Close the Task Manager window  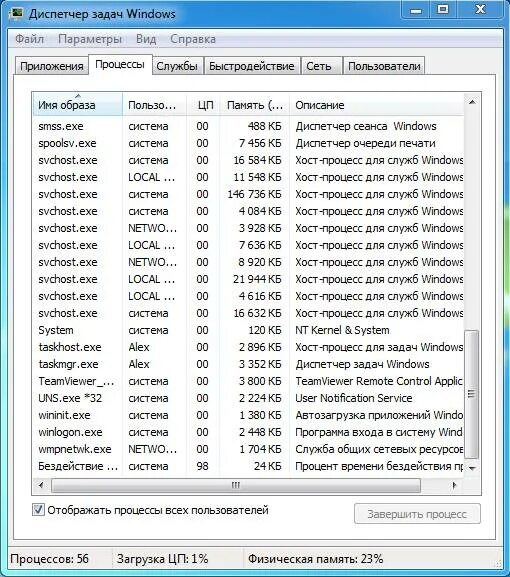pos(480,10)
